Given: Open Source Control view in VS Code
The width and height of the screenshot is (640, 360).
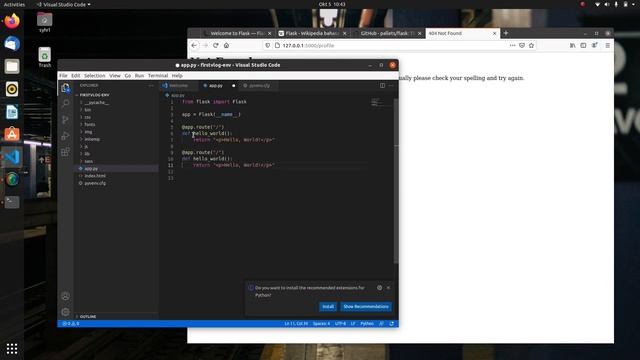Looking at the screenshot, I should 65,119.
